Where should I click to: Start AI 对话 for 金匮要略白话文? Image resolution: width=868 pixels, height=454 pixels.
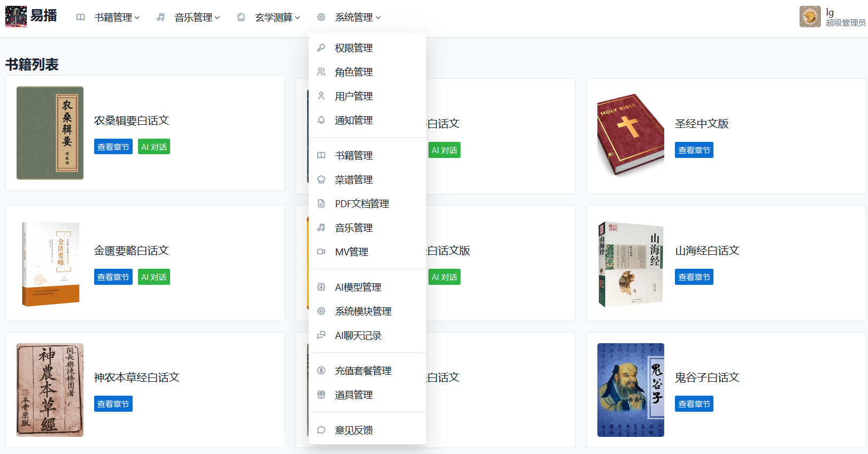click(154, 277)
